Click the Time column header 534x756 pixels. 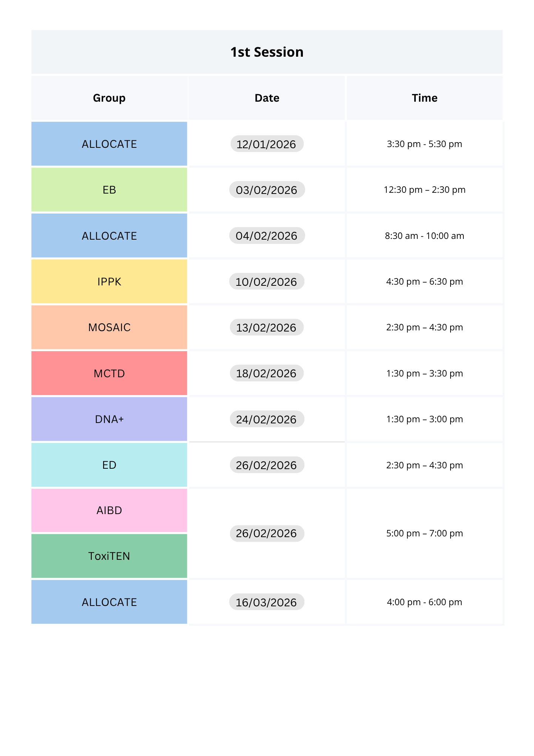pyautogui.click(x=424, y=98)
